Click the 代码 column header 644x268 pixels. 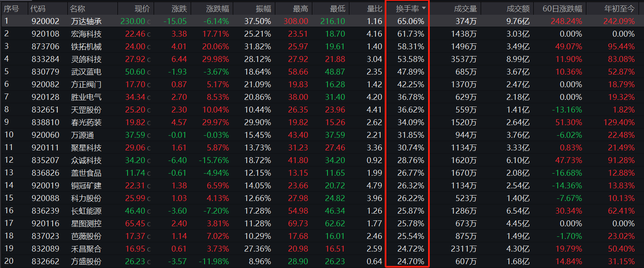click(39, 8)
